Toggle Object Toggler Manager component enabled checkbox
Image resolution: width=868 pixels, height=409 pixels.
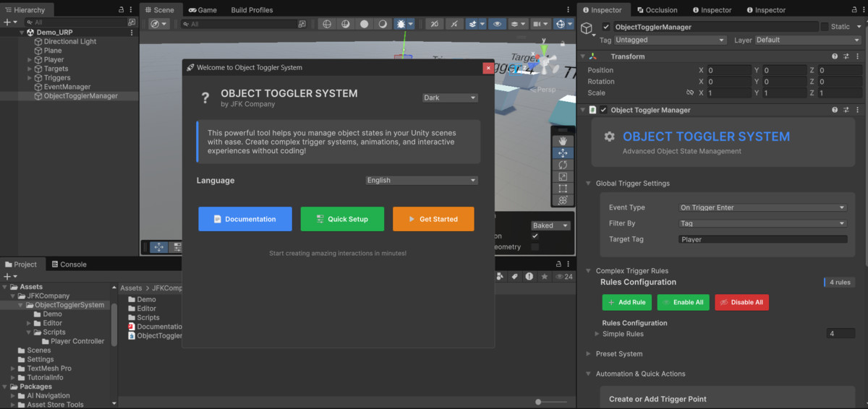click(603, 110)
